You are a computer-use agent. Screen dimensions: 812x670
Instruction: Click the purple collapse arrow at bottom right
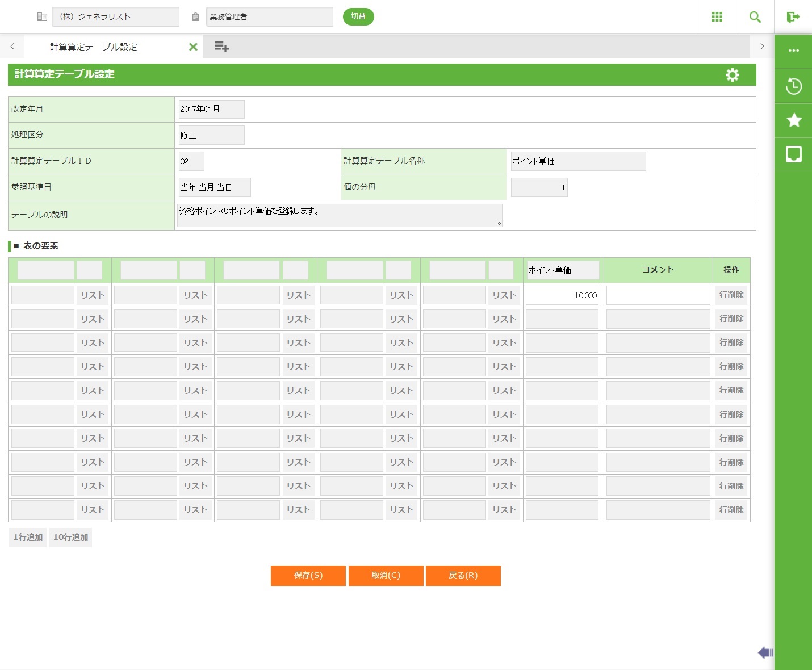[x=765, y=653]
